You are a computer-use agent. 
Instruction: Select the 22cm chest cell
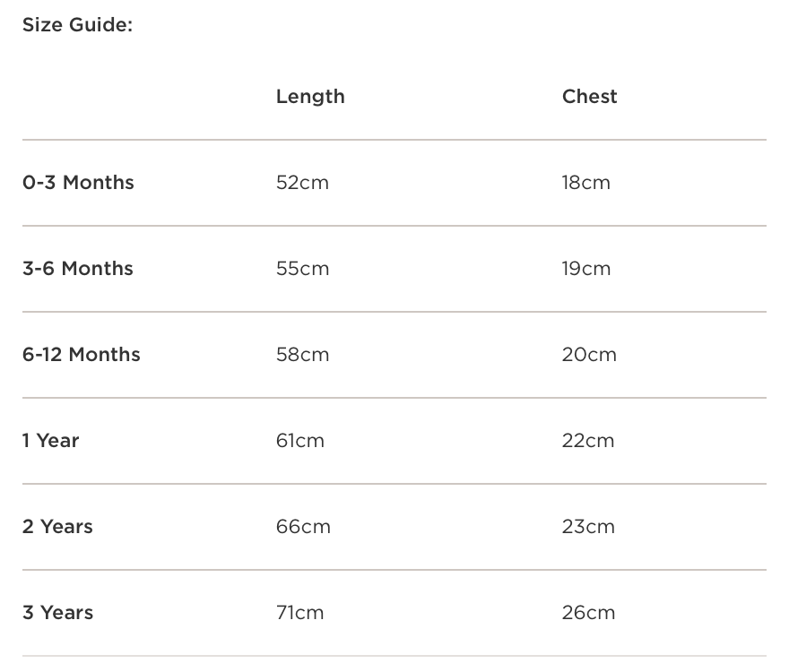click(x=588, y=441)
